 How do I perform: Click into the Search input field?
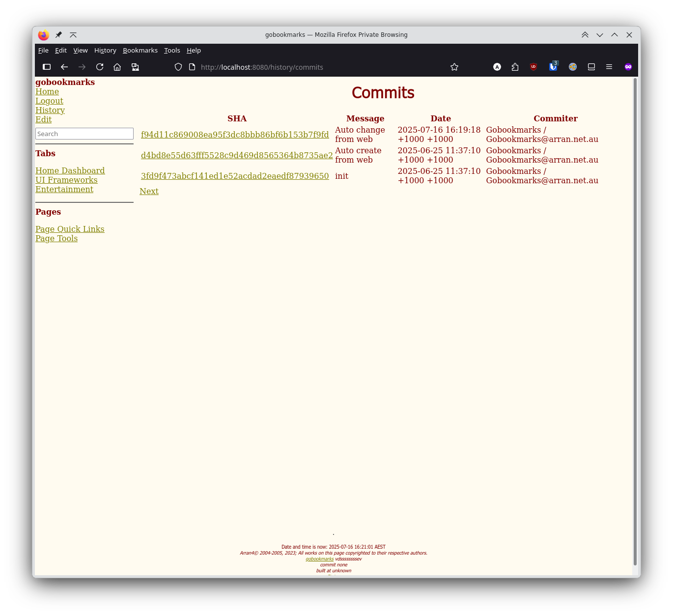(x=84, y=134)
